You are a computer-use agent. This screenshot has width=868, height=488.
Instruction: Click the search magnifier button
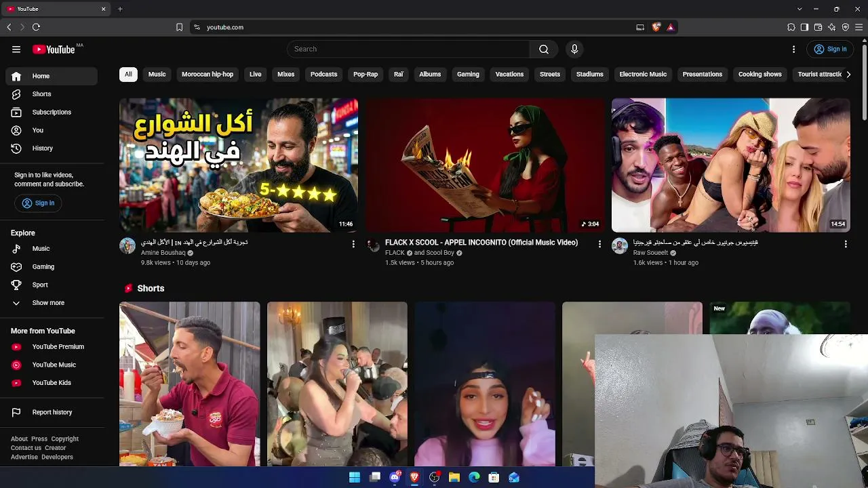pyautogui.click(x=544, y=49)
